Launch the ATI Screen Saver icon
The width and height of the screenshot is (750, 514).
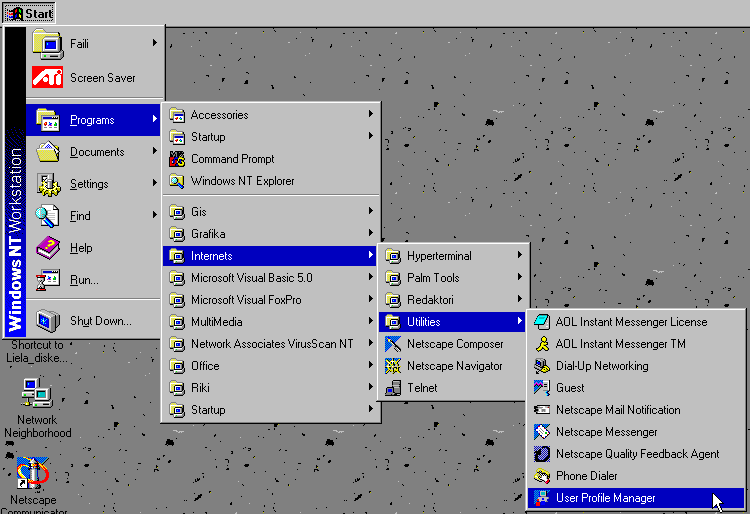[47, 77]
